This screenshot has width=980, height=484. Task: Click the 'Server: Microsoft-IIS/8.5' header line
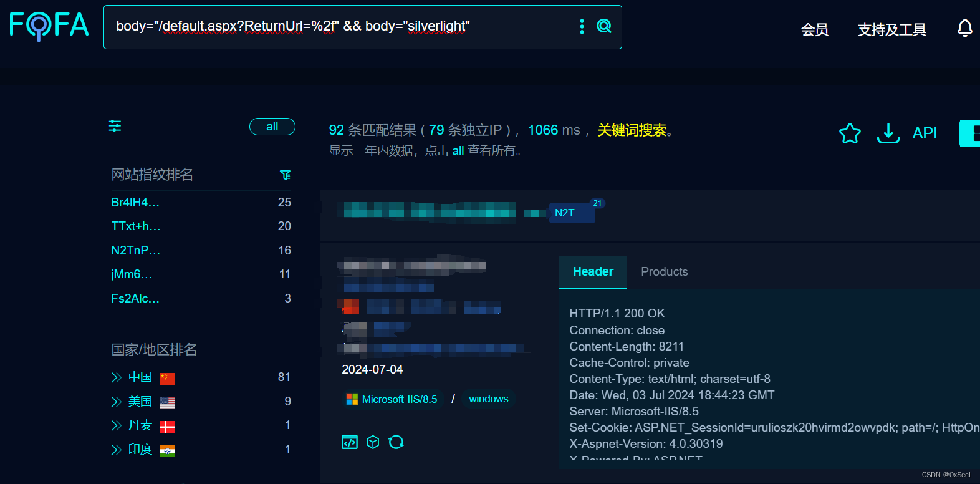tap(634, 411)
